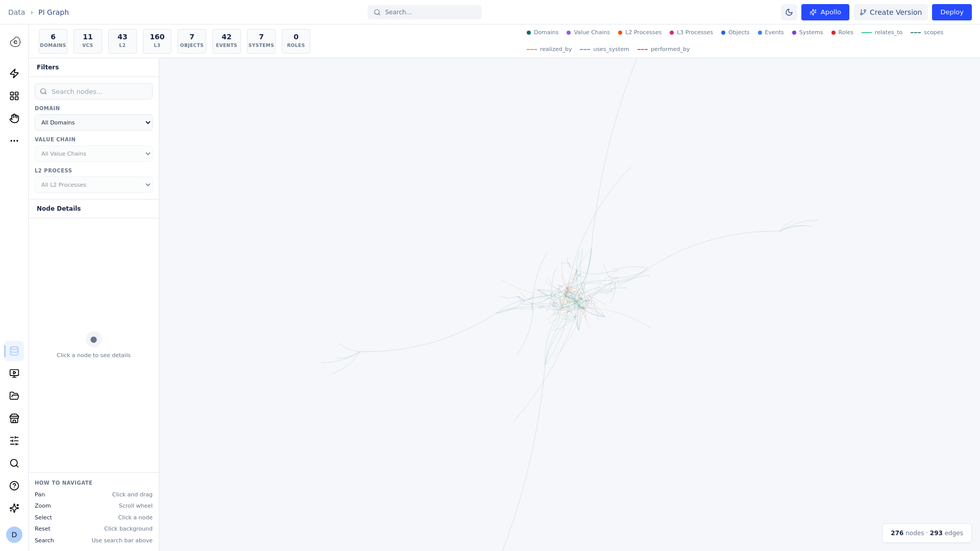
Task: Click Systems legend entry
Action: click(807, 33)
